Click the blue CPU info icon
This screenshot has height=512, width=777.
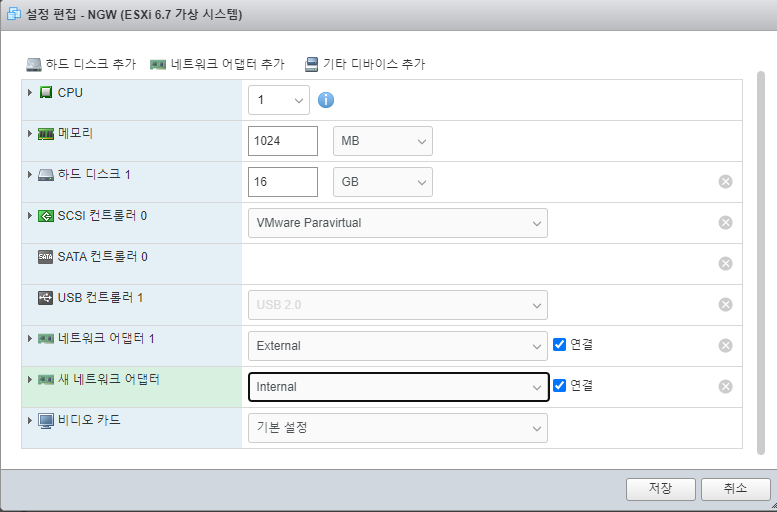pos(326,100)
